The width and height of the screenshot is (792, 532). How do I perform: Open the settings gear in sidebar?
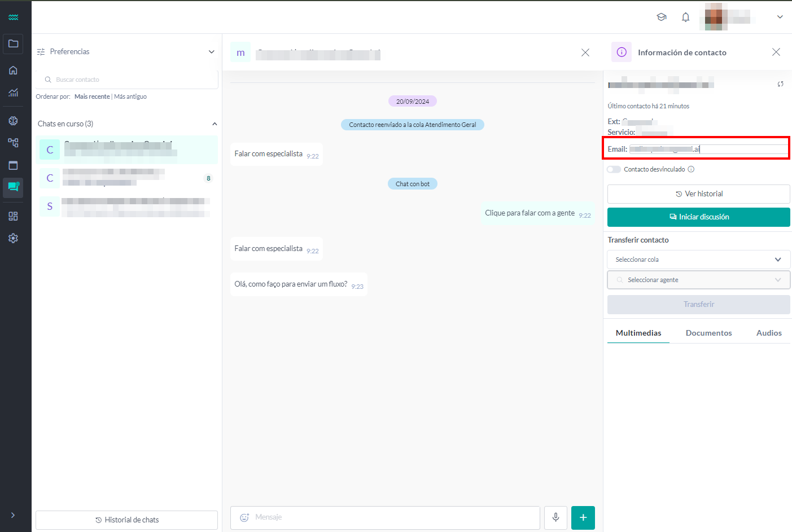(13, 238)
